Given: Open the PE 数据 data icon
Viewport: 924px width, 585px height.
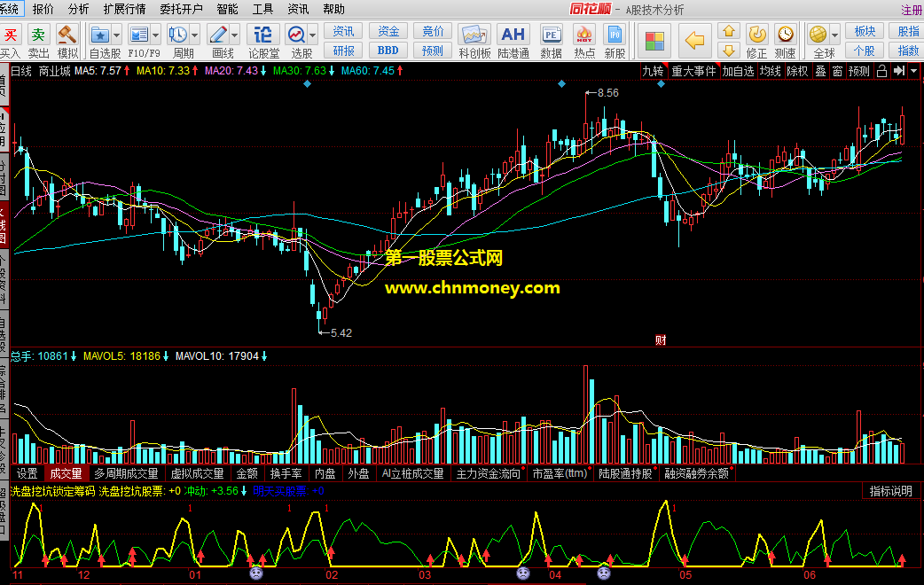Looking at the screenshot, I should pos(551,35).
